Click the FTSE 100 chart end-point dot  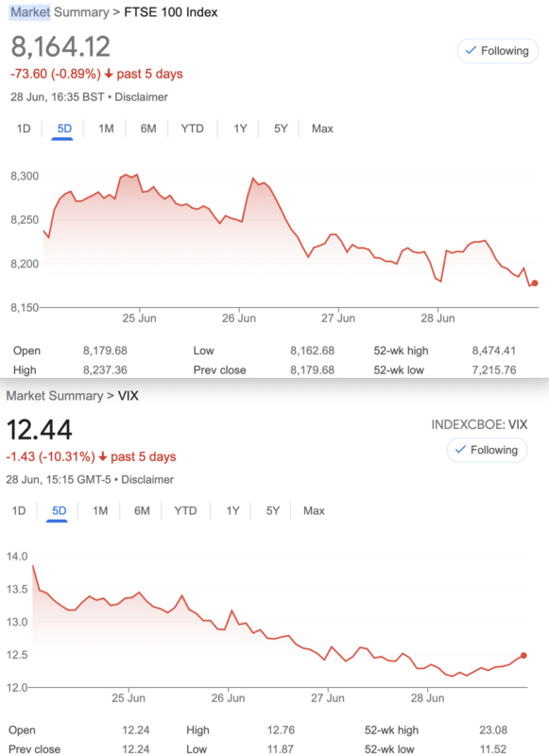pos(535,283)
